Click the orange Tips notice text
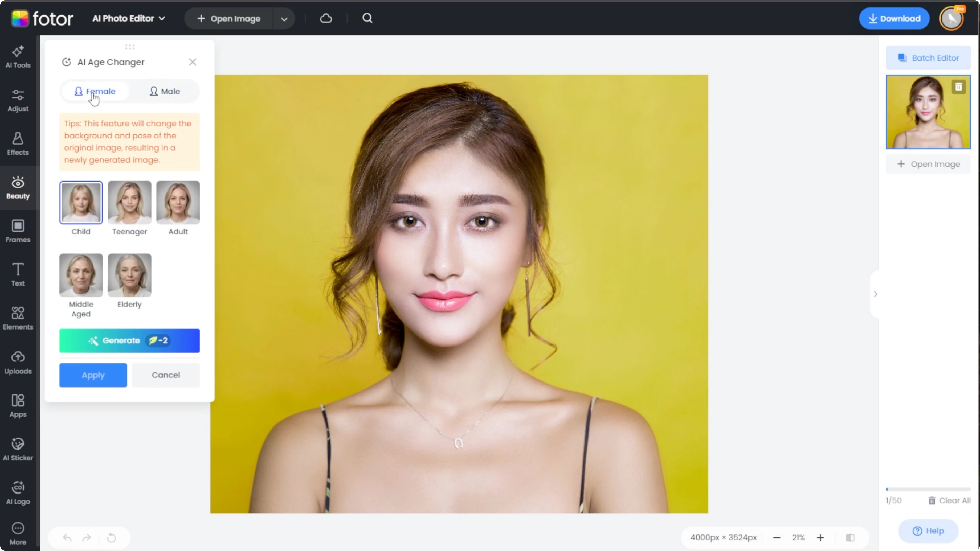The width and height of the screenshot is (980, 551). (129, 142)
